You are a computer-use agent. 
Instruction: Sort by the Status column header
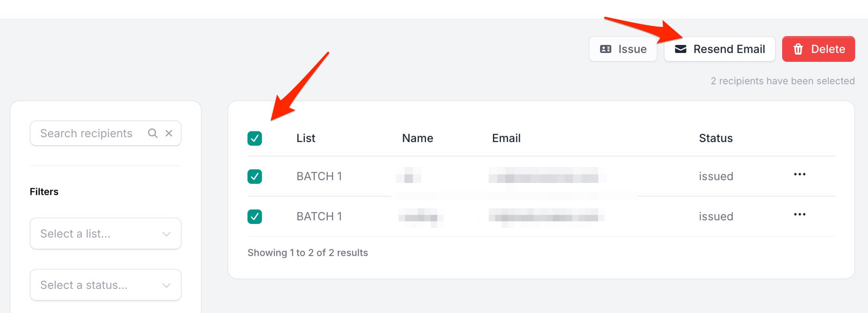click(716, 138)
